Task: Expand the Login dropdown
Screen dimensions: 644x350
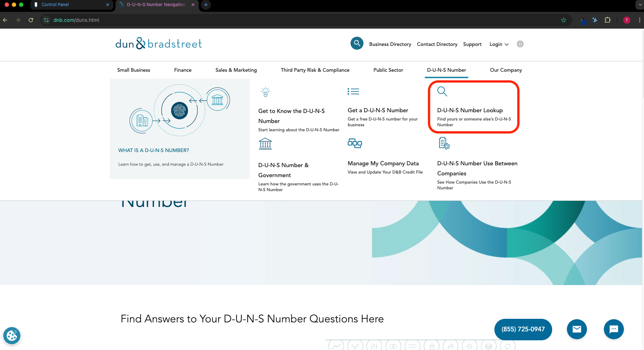Action: pyautogui.click(x=499, y=44)
